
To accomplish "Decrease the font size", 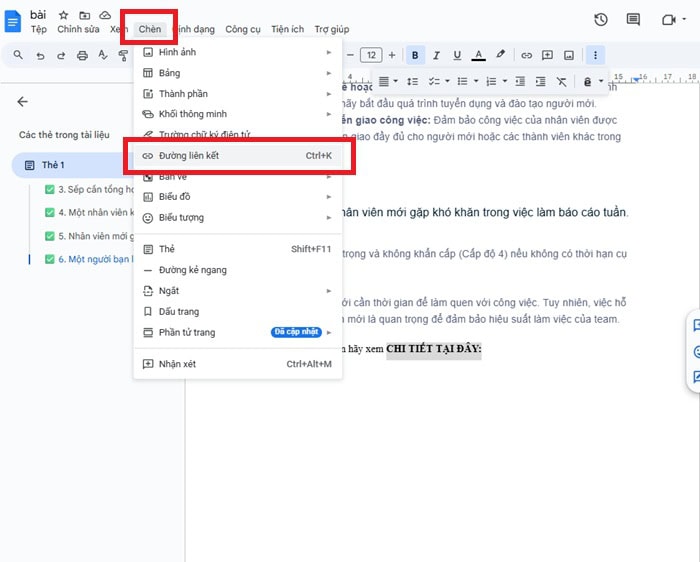I will (x=350, y=55).
